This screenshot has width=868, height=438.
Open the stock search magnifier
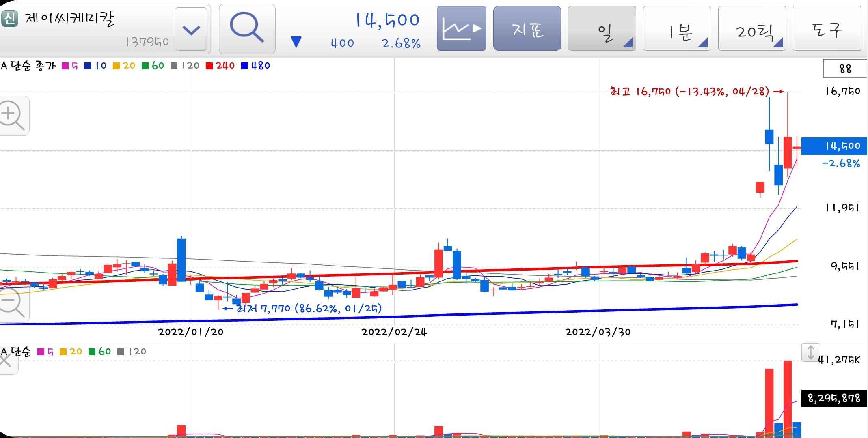pos(247,29)
